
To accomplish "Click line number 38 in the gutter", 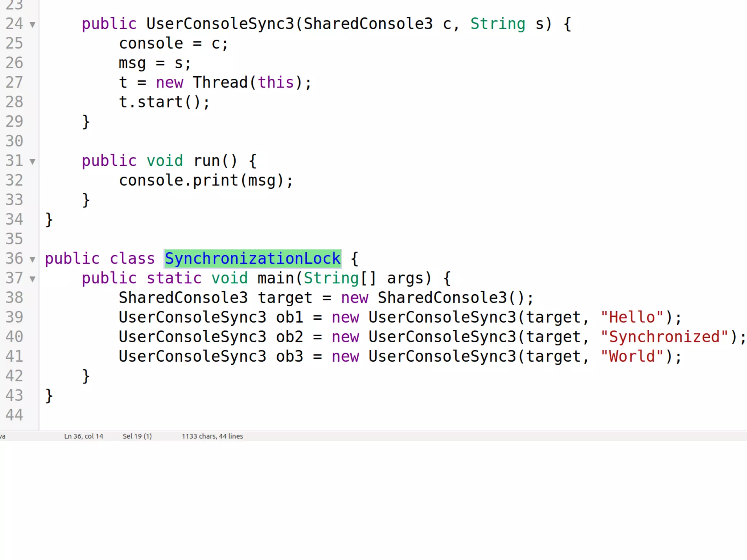I will (x=15, y=298).
